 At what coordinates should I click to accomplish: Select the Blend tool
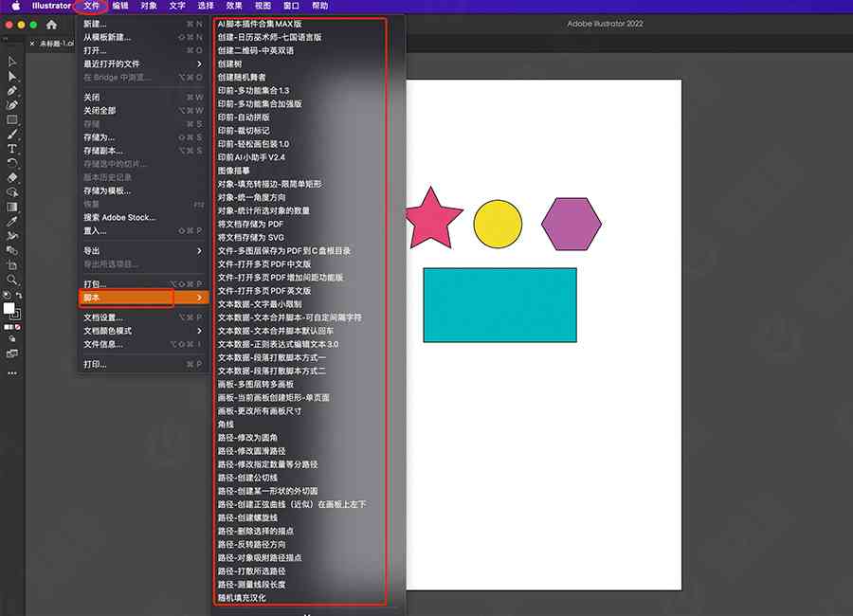(12, 250)
